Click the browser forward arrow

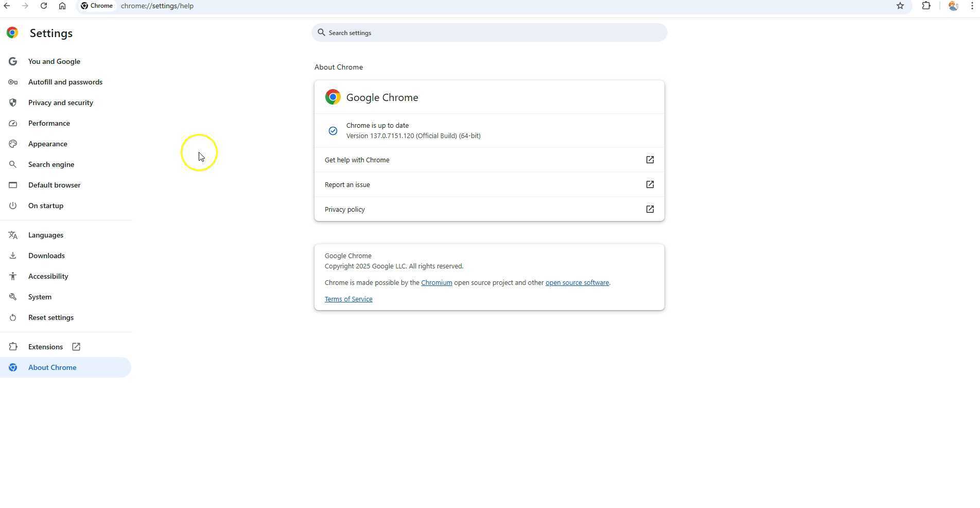pyautogui.click(x=25, y=6)
